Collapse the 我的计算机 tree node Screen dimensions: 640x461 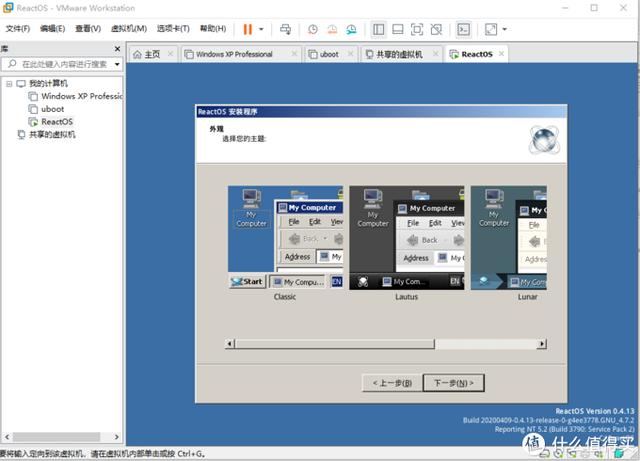click(9, 84)
